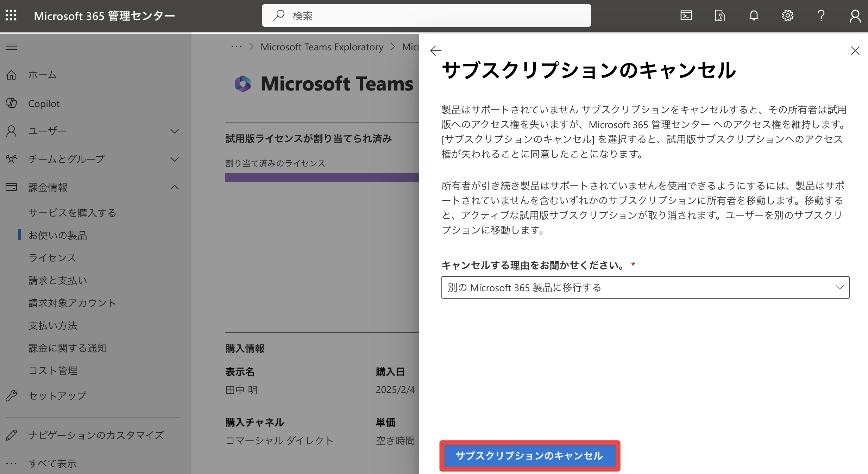Image resolution: width=868 pixels, height=474 pixels.
Task: Click the ユーザー person icon
Action: [x=11, y=131]
